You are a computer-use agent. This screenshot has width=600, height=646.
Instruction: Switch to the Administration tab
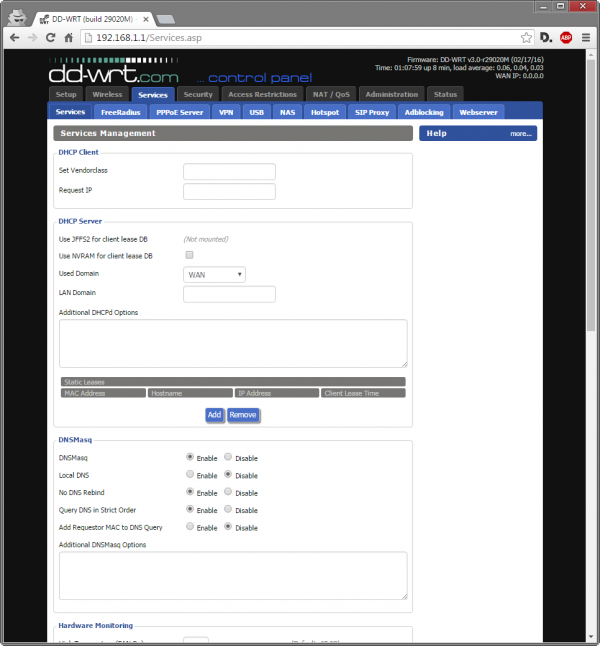point(392,94)
